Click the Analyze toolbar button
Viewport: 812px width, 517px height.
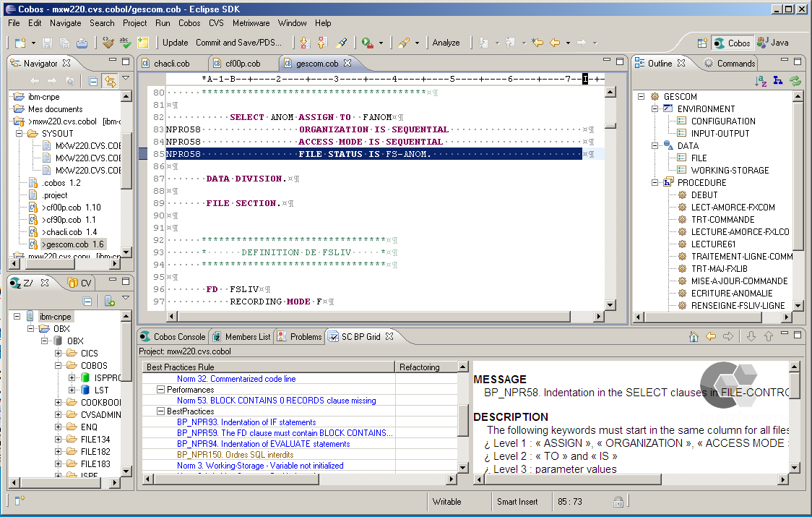(446, 43)
